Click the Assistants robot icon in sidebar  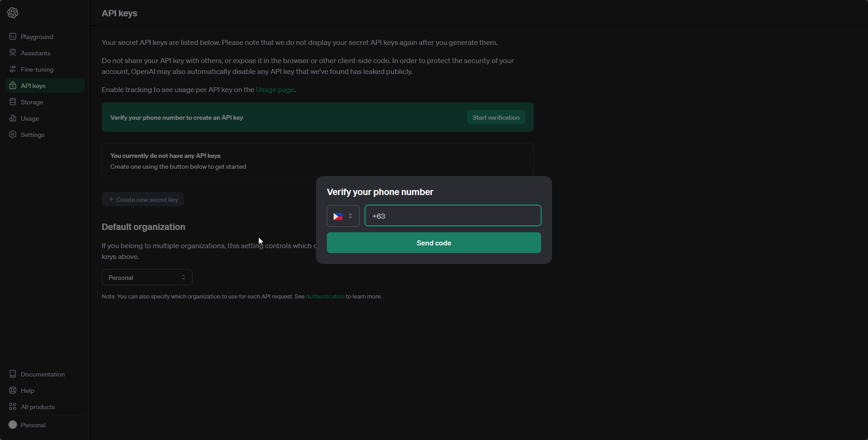tap(13, 53)
